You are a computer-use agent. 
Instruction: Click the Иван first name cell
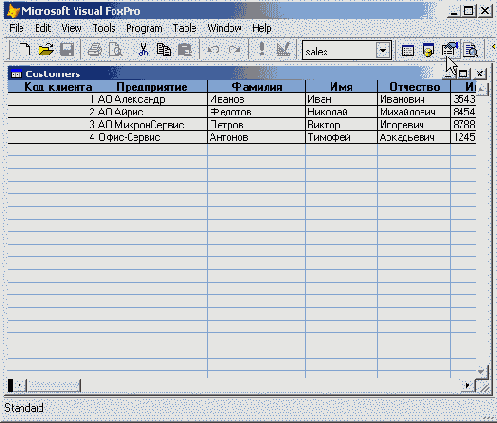coord(341,99)
